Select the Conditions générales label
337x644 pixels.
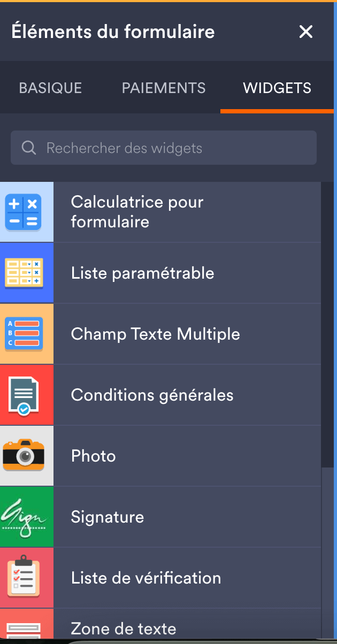[x=152, y=395]
